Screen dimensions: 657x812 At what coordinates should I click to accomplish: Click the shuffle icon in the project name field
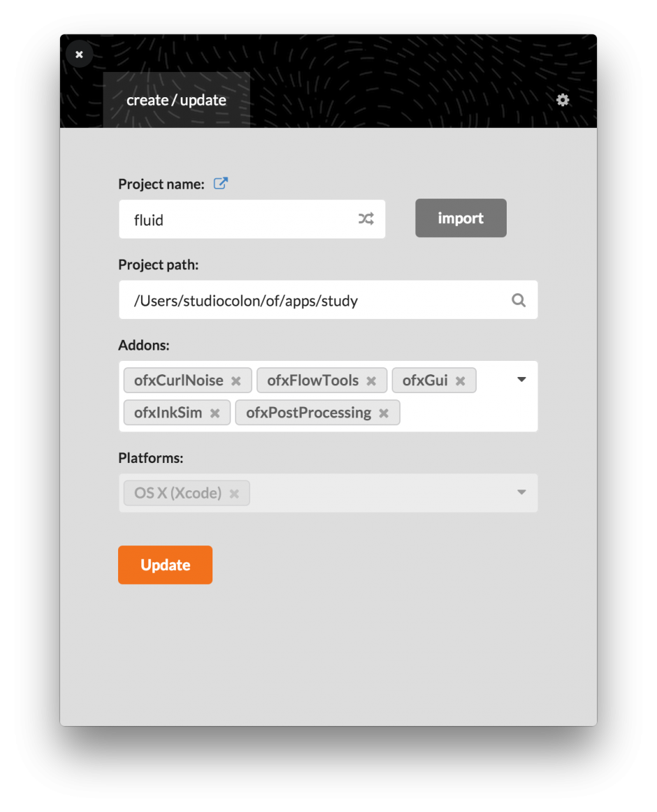(x=366, y=219)
